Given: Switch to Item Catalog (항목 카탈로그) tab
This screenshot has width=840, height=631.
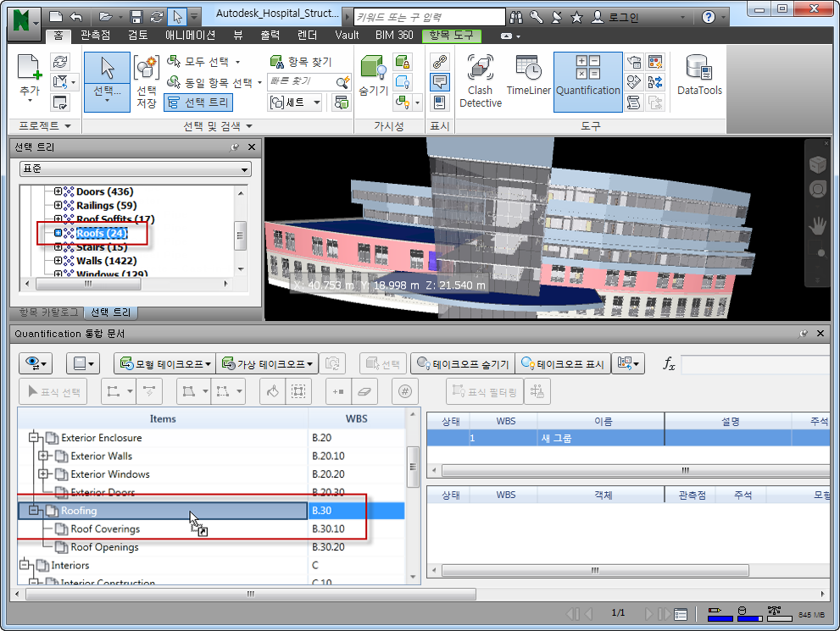Looking at the screenshot, I should [49, 312].
